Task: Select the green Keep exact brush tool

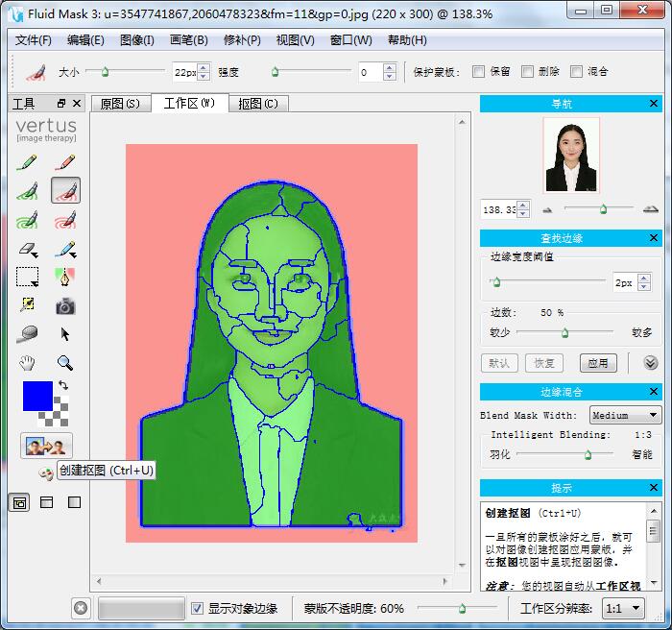Action: coord(28,162)
